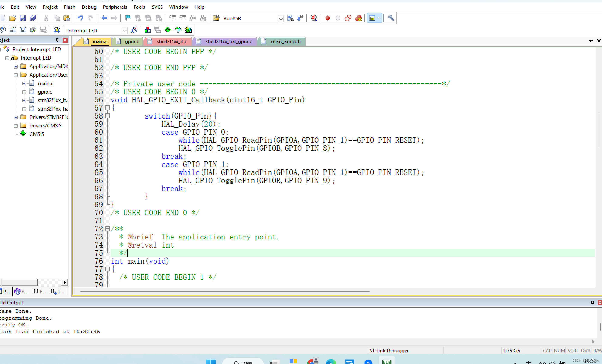Screen dimensions: 602x364
Task: Open the RunASR find dropdown arrow
Action: (x=281, y=18)
